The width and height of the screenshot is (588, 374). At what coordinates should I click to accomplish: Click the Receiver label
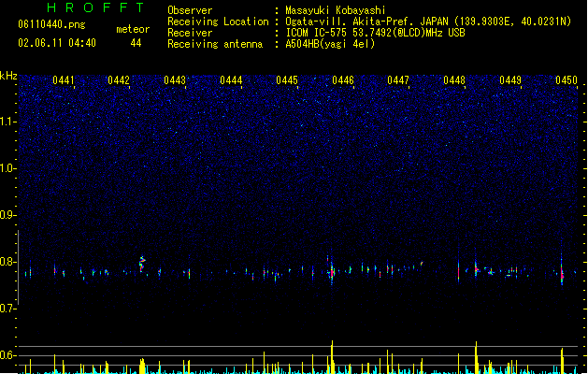190,33
